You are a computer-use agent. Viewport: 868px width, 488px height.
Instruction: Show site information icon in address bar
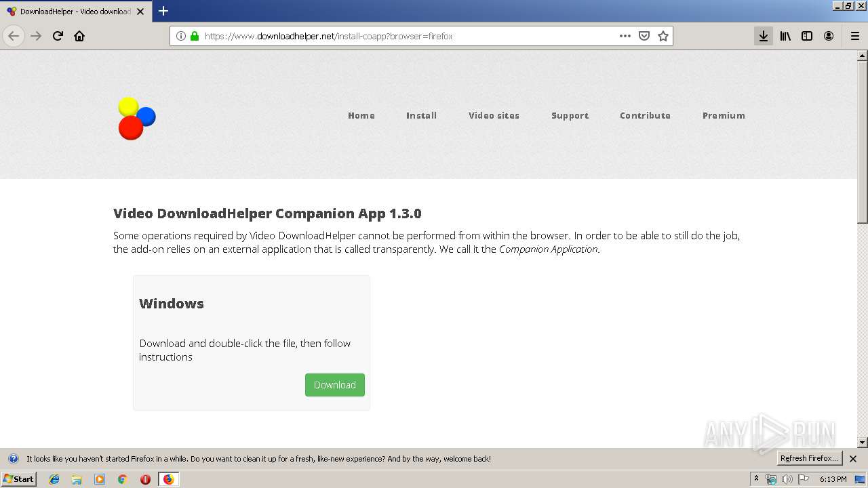[x=181, y=36]
